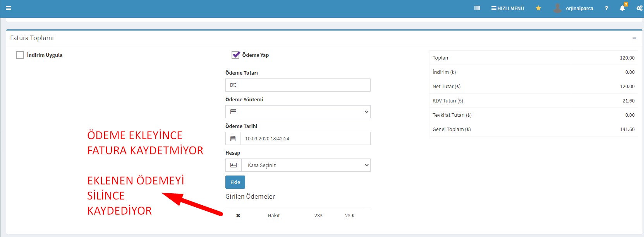Collapse the Fatura Toplamı panel
This screenshot has width=644, height=237.
tap(634, 38)
